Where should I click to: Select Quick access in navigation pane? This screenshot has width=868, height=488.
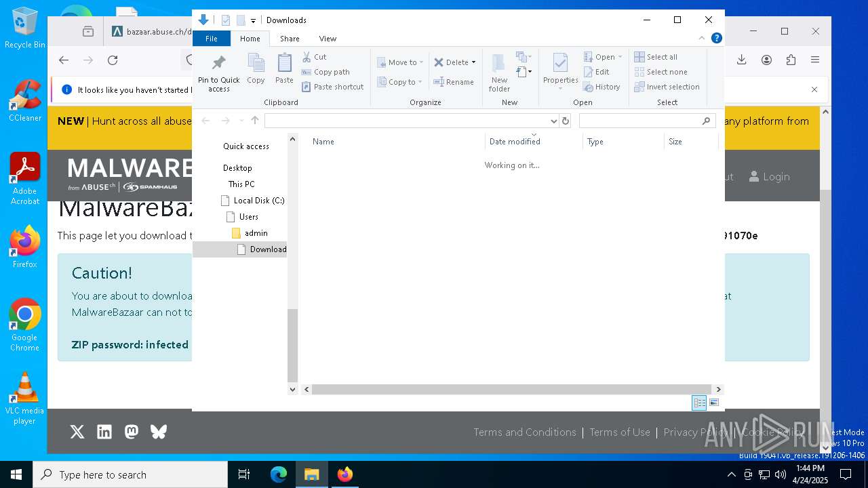[x=245, y=146]
